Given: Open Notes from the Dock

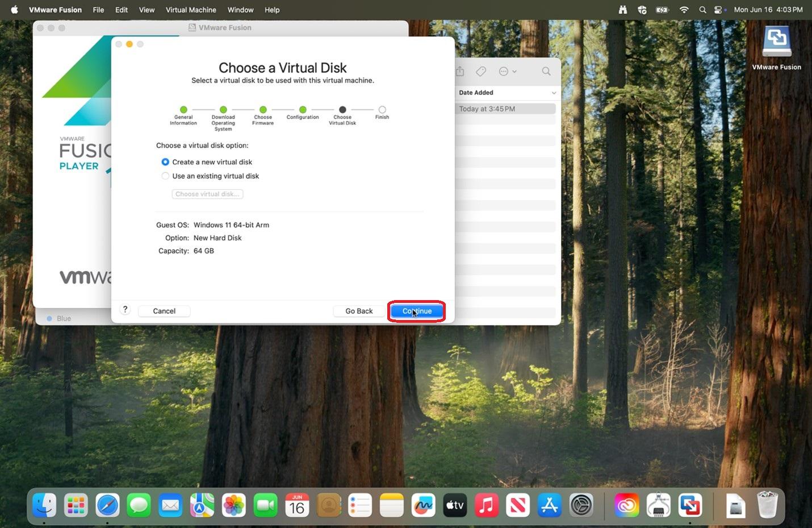Looking at the screenshot, I should (x=391, y=505).
